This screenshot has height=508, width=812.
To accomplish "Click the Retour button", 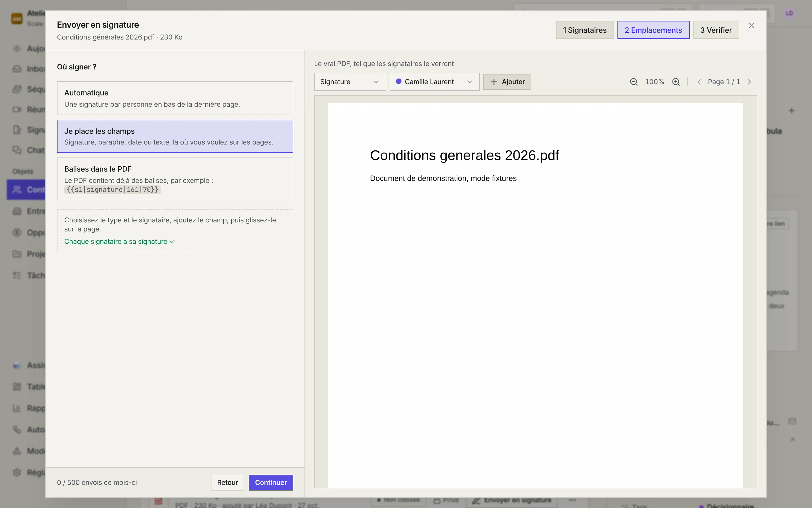I will [x=227, y=482].
